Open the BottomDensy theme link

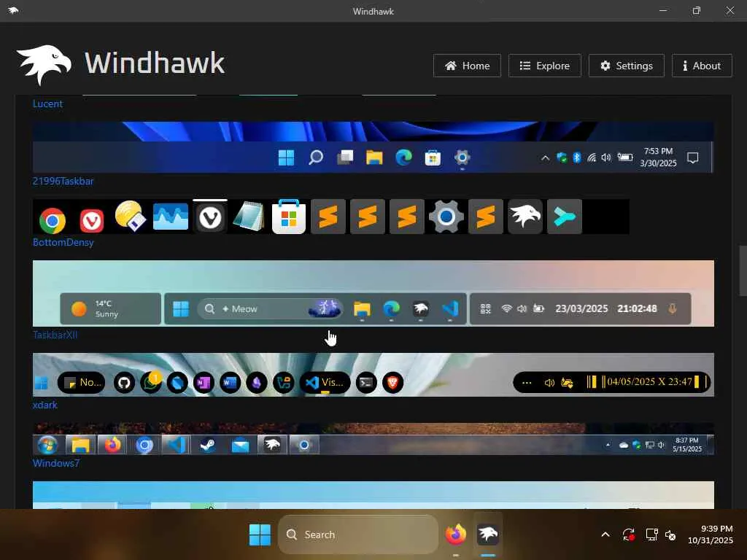tap(63, 242)
